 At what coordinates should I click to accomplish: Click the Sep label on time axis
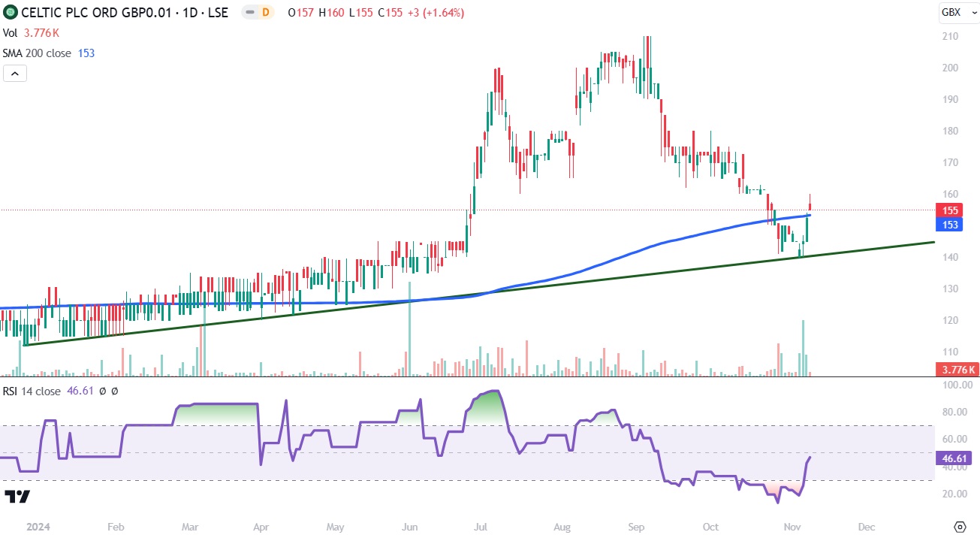636,526
